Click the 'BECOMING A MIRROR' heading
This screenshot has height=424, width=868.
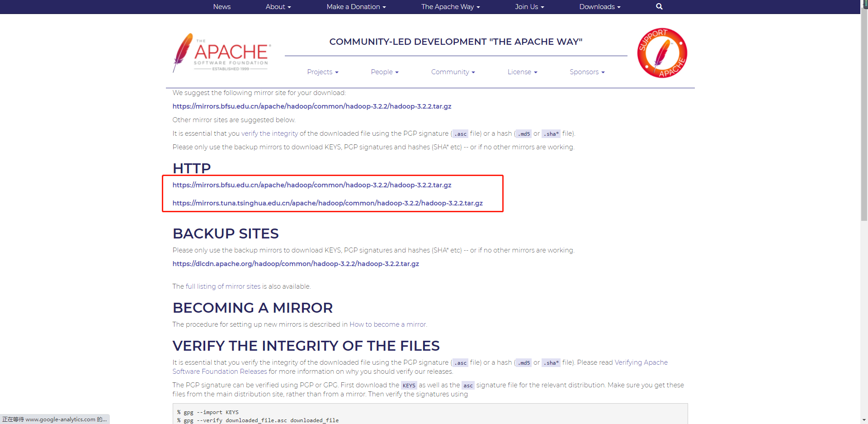pyautogui.click(x=253, y=308)
